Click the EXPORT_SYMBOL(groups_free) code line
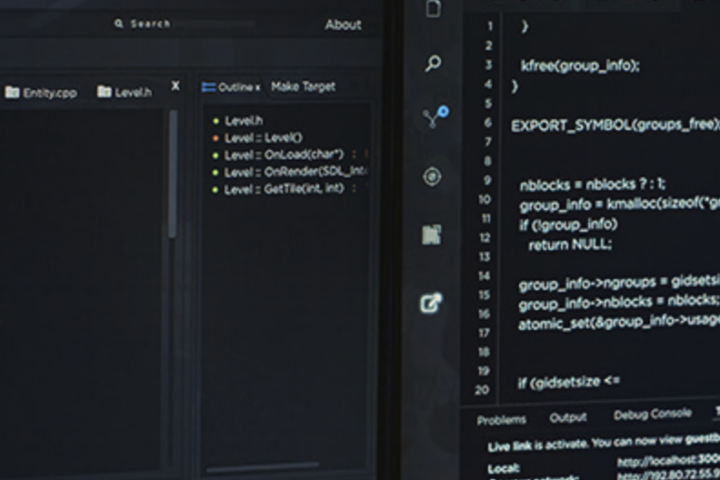 [615, 125]
